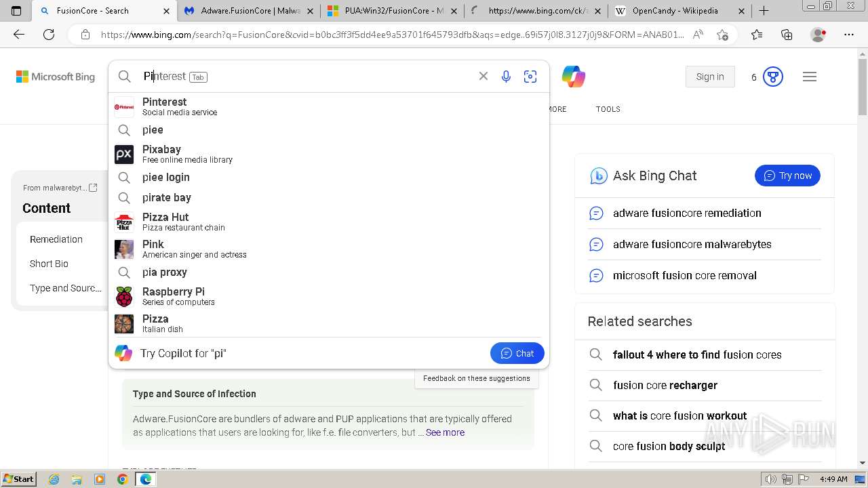Click the Ask Bing Chat logo icon
This screenshot has width=868, height=488.
598,176
